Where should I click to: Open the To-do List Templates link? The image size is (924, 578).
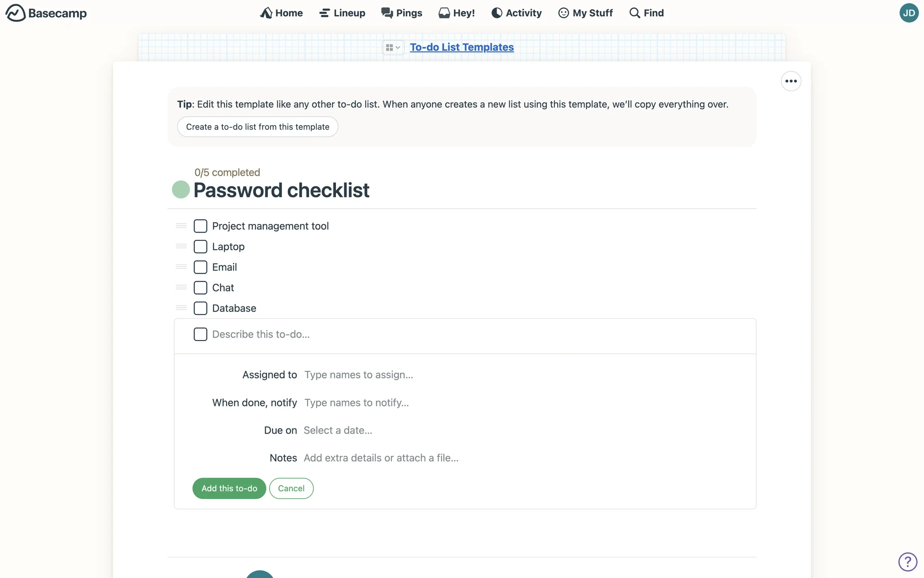point(462,47)
